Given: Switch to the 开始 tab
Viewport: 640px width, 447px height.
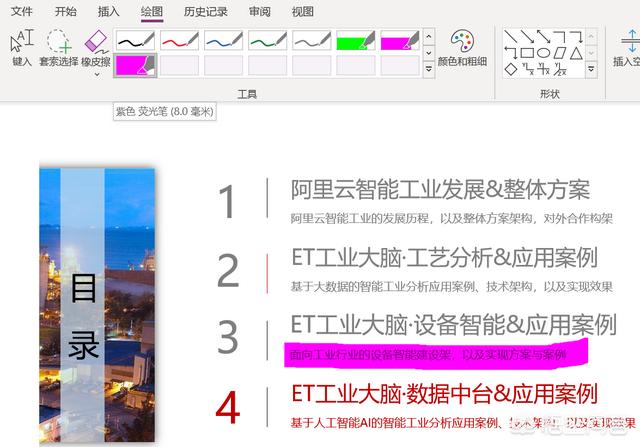Looking at the screenshot, I should click(65, 11).
